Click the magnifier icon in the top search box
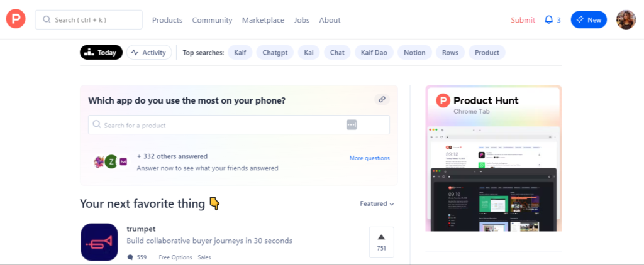Screen dimensions: 644x265 point(47,19)
